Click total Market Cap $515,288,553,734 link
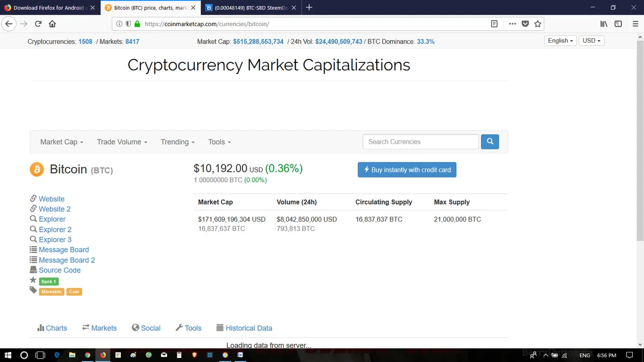 pyautogui.click(x=258, y=42)
